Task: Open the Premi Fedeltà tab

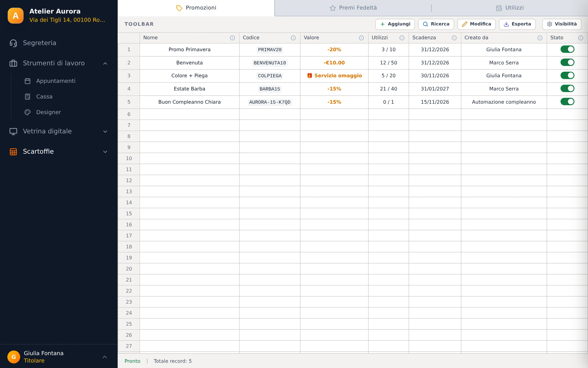Action: click(x=353, y=8)
